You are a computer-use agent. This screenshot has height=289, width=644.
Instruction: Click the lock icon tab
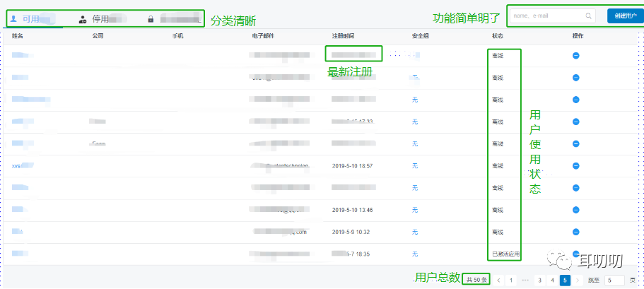click(x=151, y=19)
